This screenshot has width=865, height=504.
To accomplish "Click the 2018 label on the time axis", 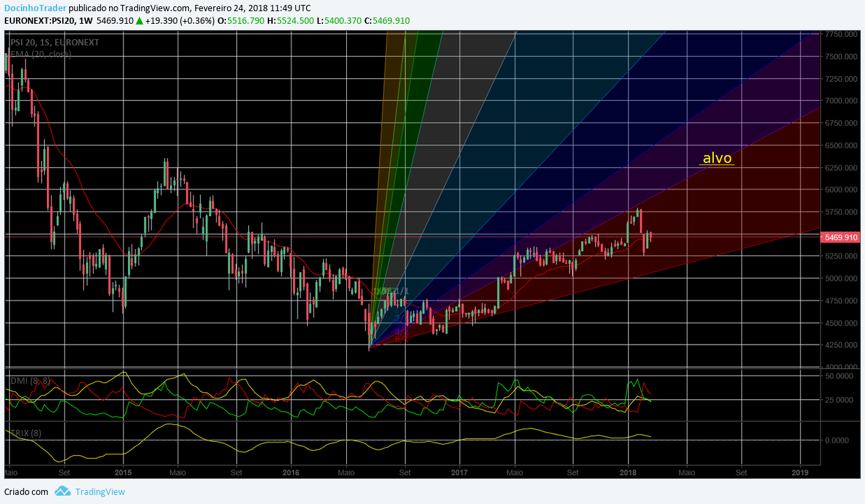I will click(x=628, y=472).
